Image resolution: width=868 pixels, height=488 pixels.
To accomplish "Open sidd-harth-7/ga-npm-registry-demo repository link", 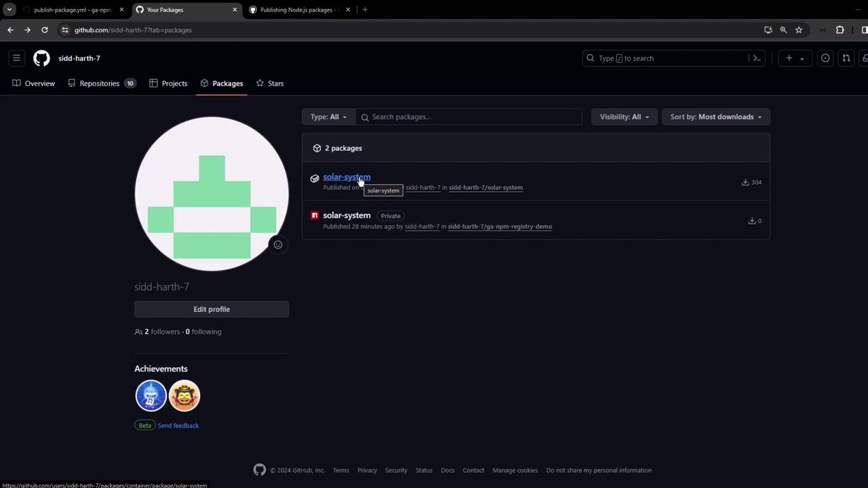I will tap(500, 226).
